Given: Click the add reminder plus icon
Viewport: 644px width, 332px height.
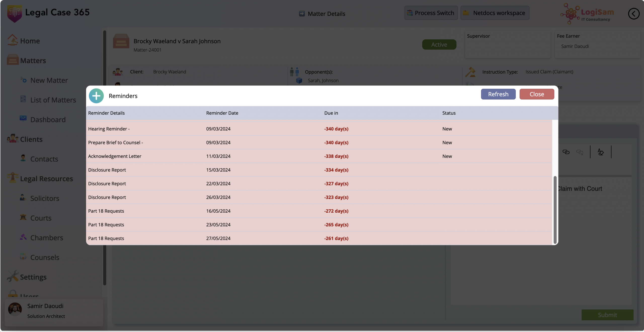Looking at the screenshot, I should pos(96,96).
